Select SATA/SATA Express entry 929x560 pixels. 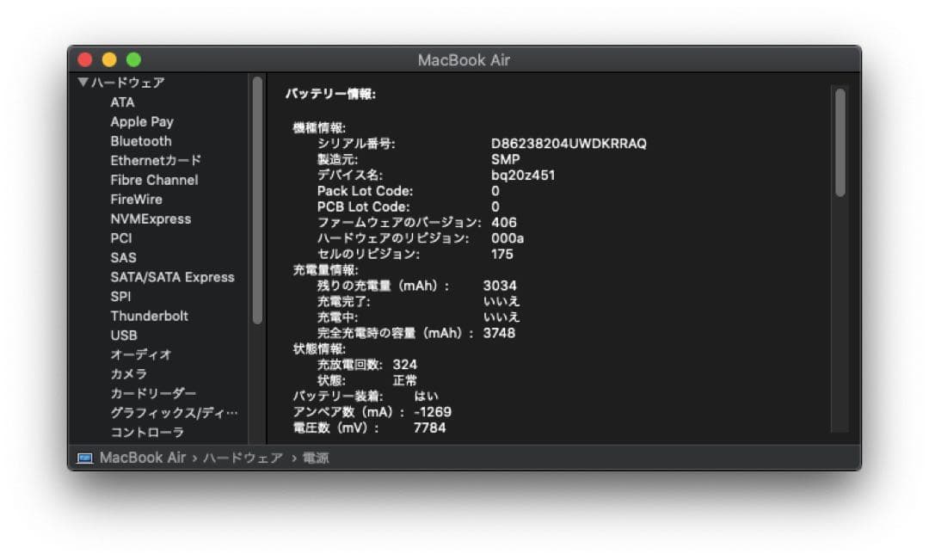point(172,277)
